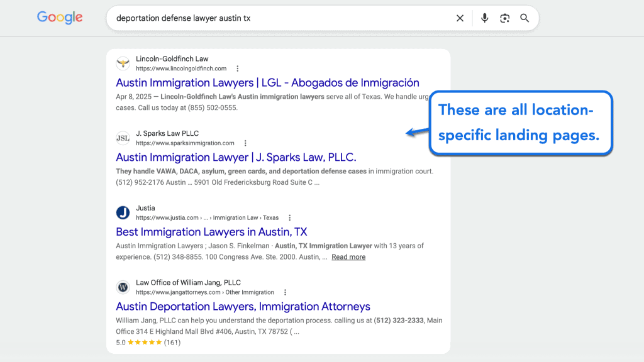Open Austin Deportation Lawyers, Immigration Attorneys result
The image size is (644, 362).
tap(243, 307)
